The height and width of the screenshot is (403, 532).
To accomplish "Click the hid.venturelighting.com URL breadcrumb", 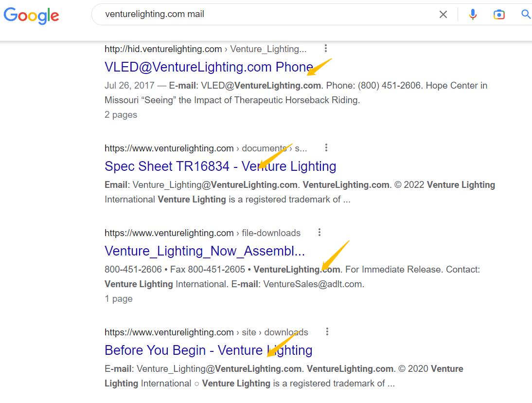I will pos(163,49).
